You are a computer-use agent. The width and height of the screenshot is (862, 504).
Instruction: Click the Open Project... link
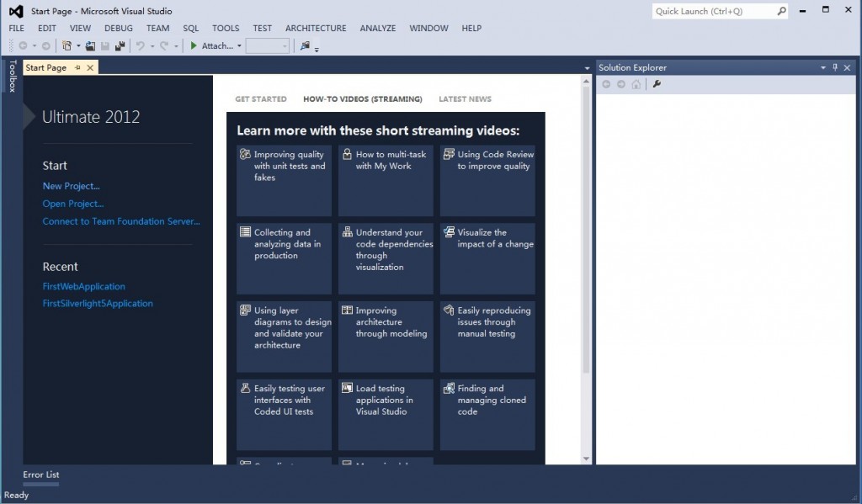coord(73,204)
